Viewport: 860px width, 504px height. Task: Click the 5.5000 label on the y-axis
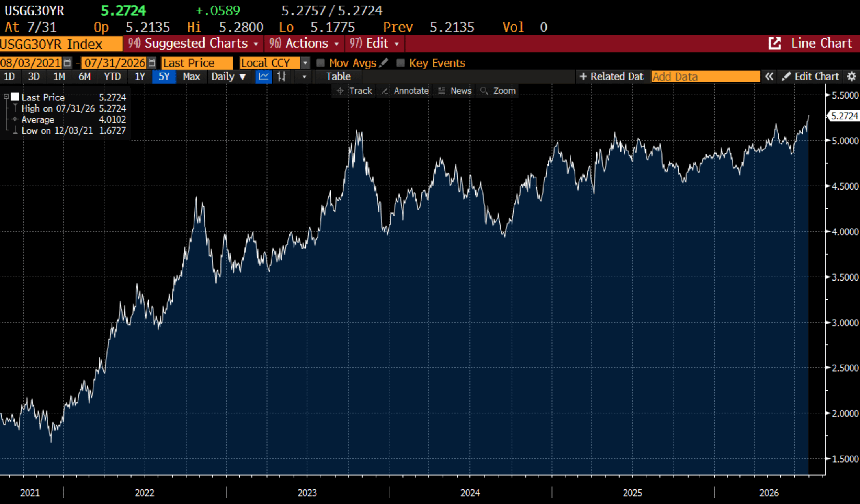[x=845, y=95]
